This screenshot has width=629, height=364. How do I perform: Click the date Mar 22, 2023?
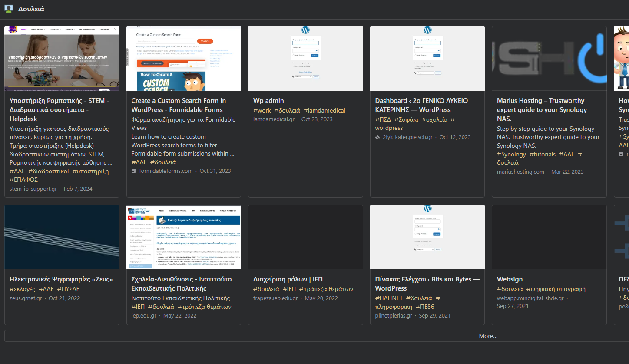point(567,172)
